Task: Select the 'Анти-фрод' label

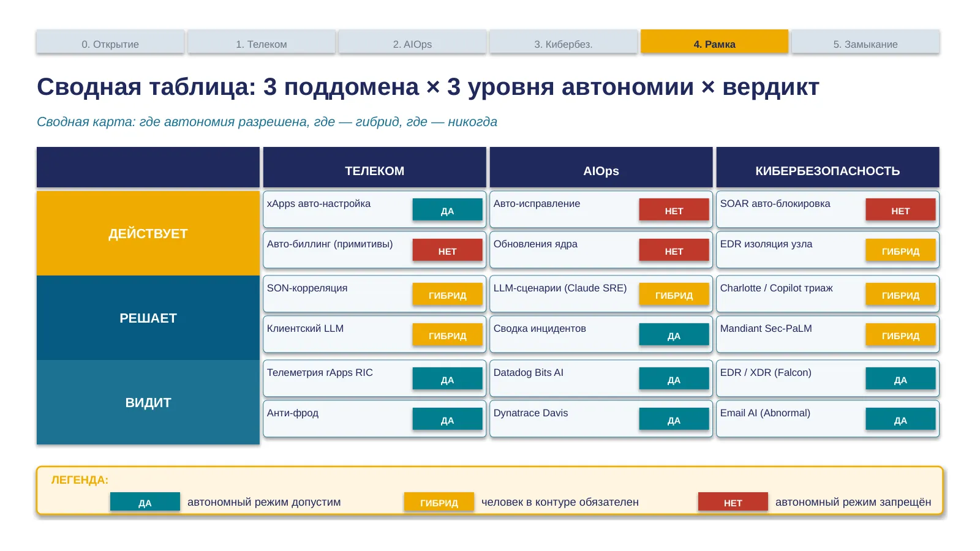Action: coord(293,413)
